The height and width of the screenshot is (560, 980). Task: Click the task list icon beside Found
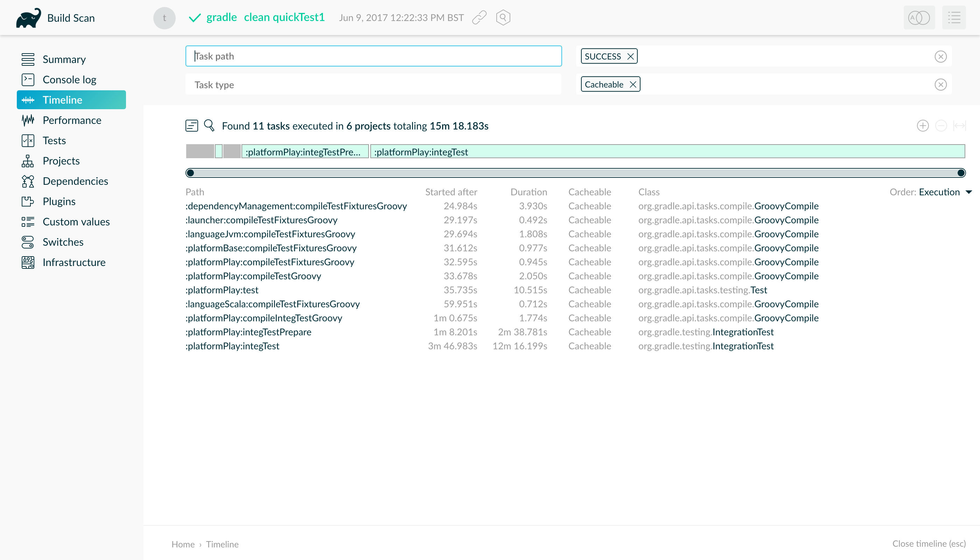tap(191, 126)
